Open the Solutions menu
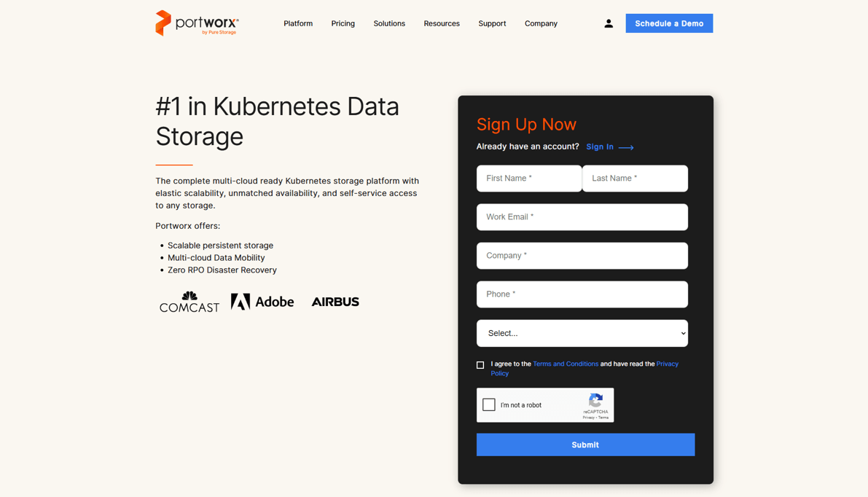This screenshot has height=497, width=868. 389,24
